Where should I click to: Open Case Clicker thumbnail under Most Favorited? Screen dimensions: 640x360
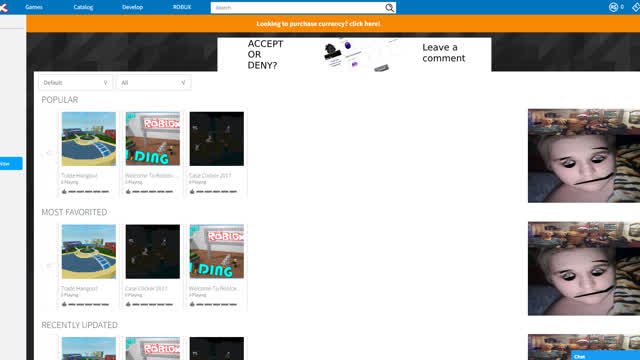click(153, 251)
